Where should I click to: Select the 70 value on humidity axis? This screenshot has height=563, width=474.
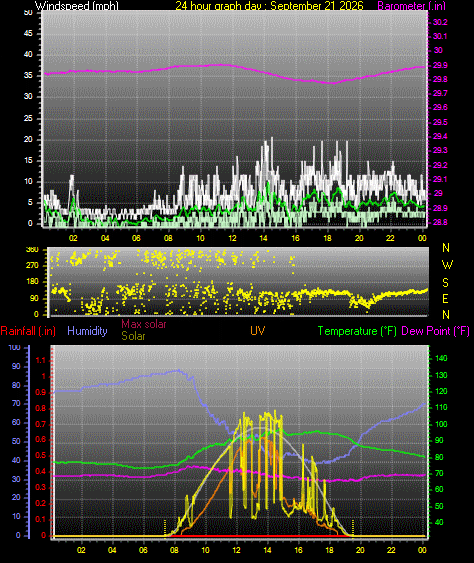tap(16, 404)
